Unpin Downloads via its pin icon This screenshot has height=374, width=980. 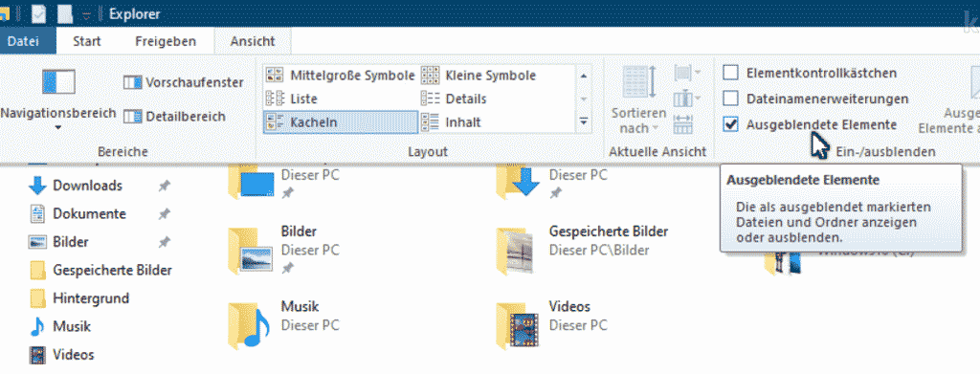tap(165, 186)
